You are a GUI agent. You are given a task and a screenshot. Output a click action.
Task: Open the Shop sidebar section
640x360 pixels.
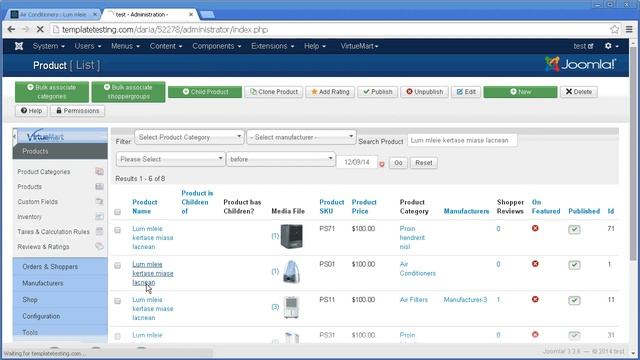[x=60, y=300]
